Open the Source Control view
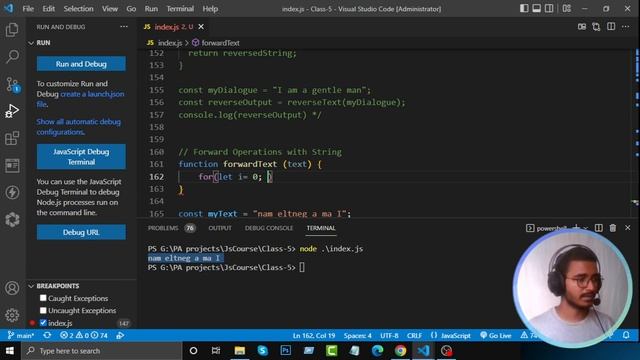Screen dimensions: 640x360 [x=12, y=84]
